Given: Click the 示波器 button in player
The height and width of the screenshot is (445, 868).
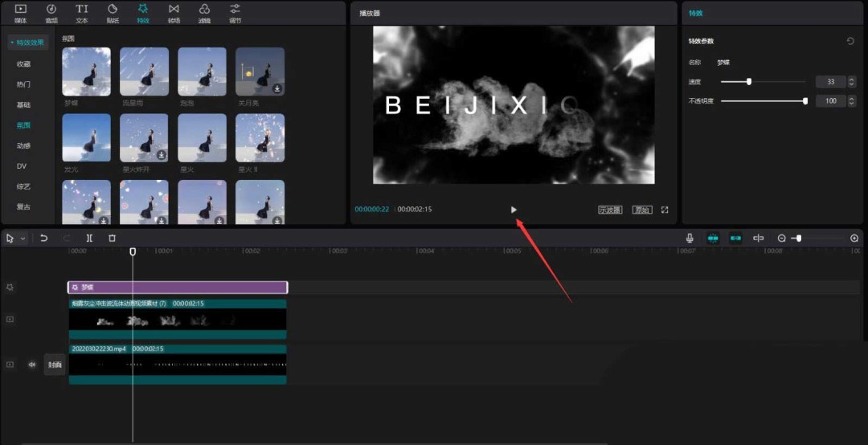Looking at the screenshot, I should [610, 210].
